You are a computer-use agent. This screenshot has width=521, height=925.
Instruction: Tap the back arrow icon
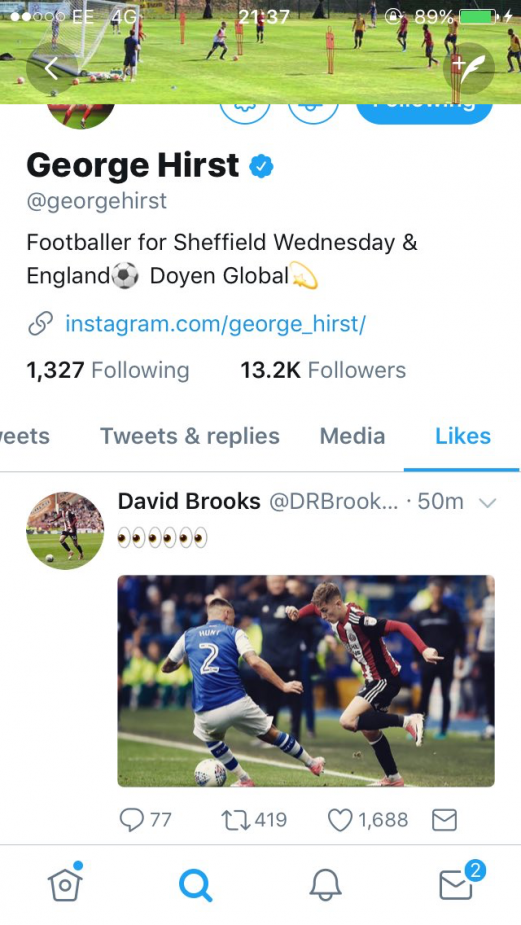click(52, 69)
